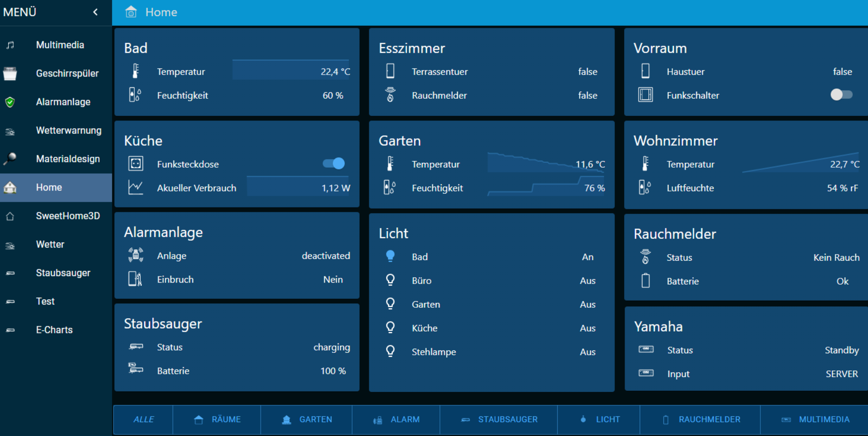Screen dimensions: 868x436
Task: Click Yamaha Input value SERVER
Action: (841, 374)
